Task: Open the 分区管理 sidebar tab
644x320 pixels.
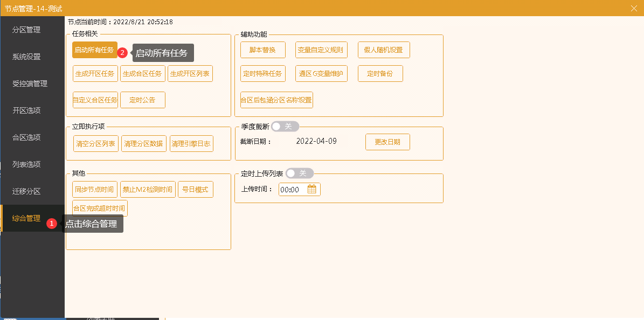Action: (26, 30)
